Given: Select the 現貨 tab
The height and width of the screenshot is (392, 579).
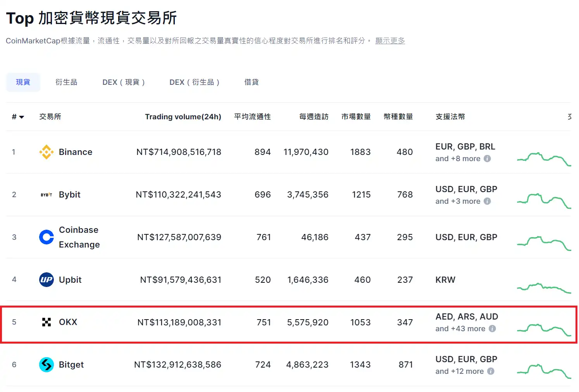Looking at the screenshot, I should pos(23,82).
